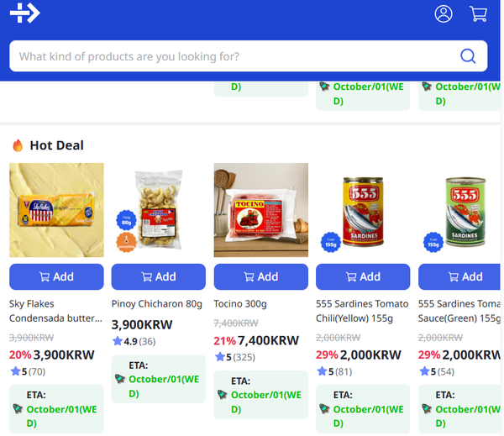This screenshot has width=504, height=436.
Task: Add Sky Flakes Condensada to cart
Action: [x=56, y=276]
